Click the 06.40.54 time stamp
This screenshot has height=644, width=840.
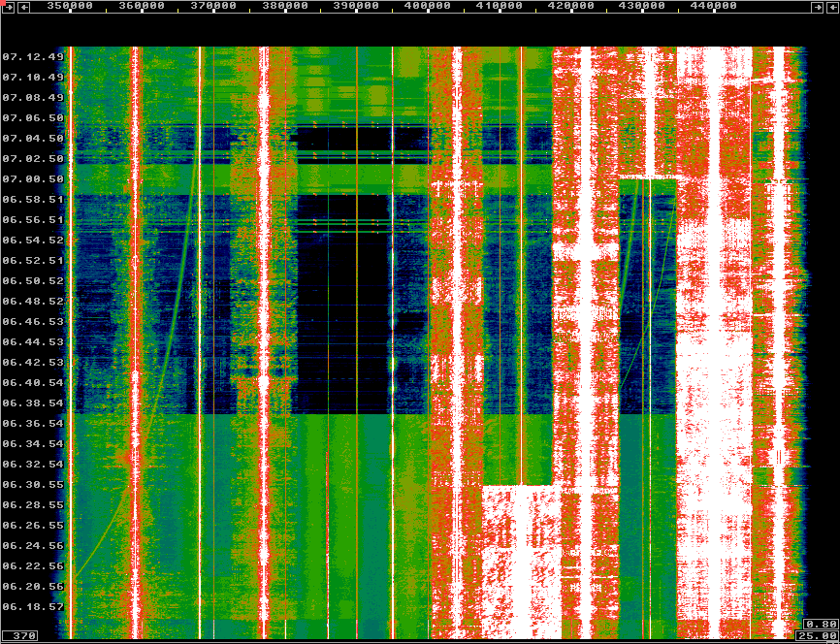click(33, 382)
